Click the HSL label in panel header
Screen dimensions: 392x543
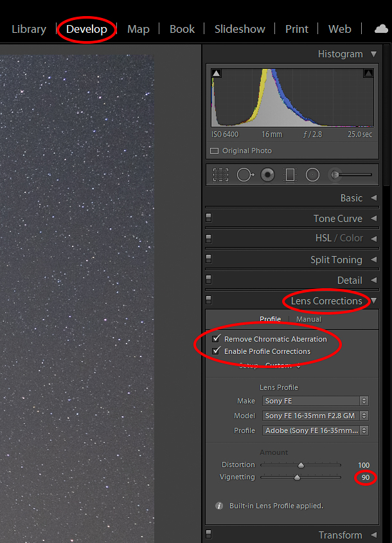point(323,238)
